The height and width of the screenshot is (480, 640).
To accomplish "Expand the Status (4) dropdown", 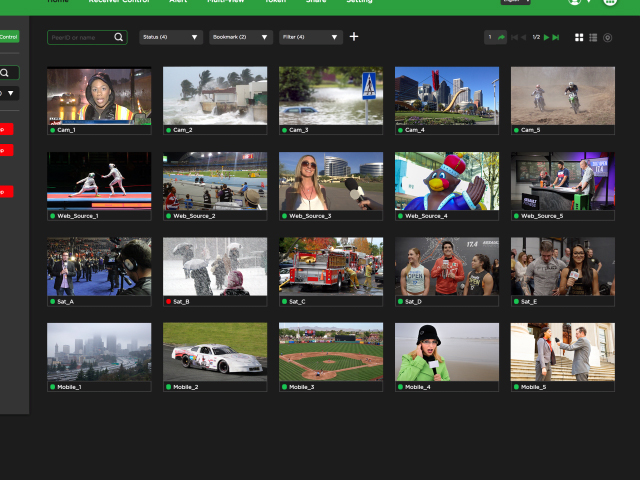I will point(171,37).
